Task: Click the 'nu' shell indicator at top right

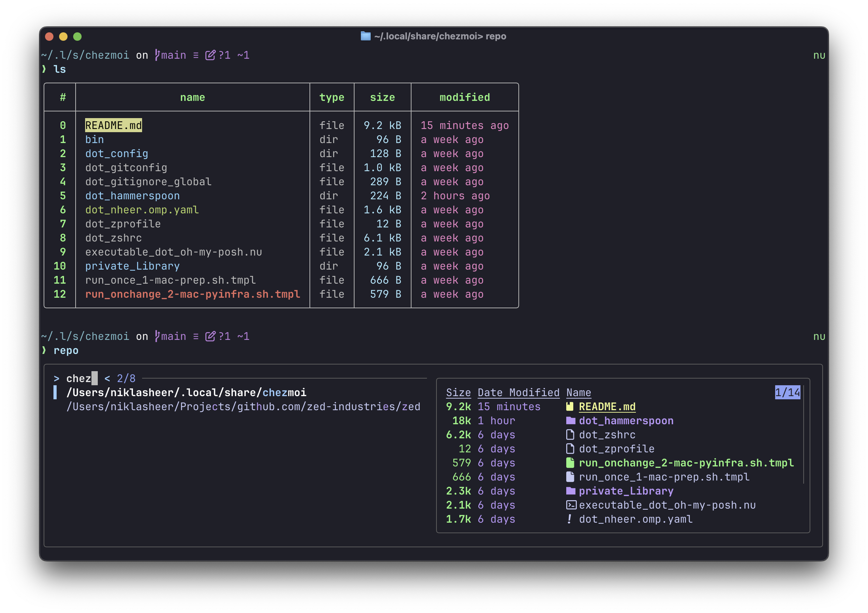Action: 819,55
